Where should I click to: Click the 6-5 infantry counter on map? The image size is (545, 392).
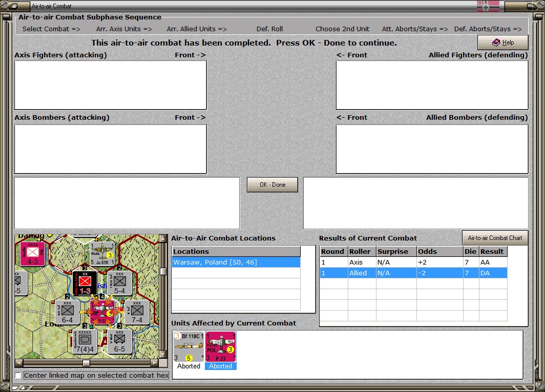[x=119, y=341]
